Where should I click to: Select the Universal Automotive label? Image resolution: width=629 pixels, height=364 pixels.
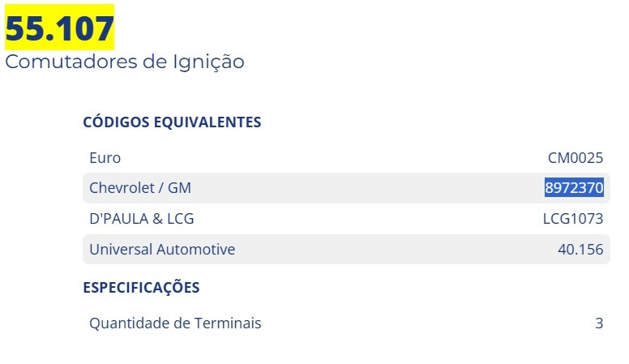(x=162, y=249)
